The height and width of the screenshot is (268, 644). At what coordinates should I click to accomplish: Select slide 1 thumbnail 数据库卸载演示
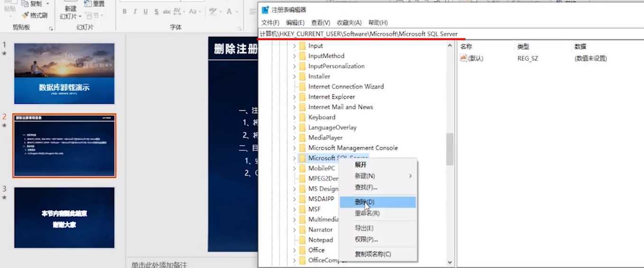click(64, 74)
